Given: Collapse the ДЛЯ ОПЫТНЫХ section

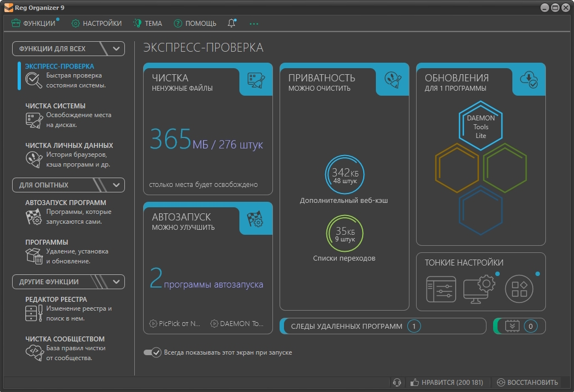Looking at the screenshot, I should click(x=116, y=185).
